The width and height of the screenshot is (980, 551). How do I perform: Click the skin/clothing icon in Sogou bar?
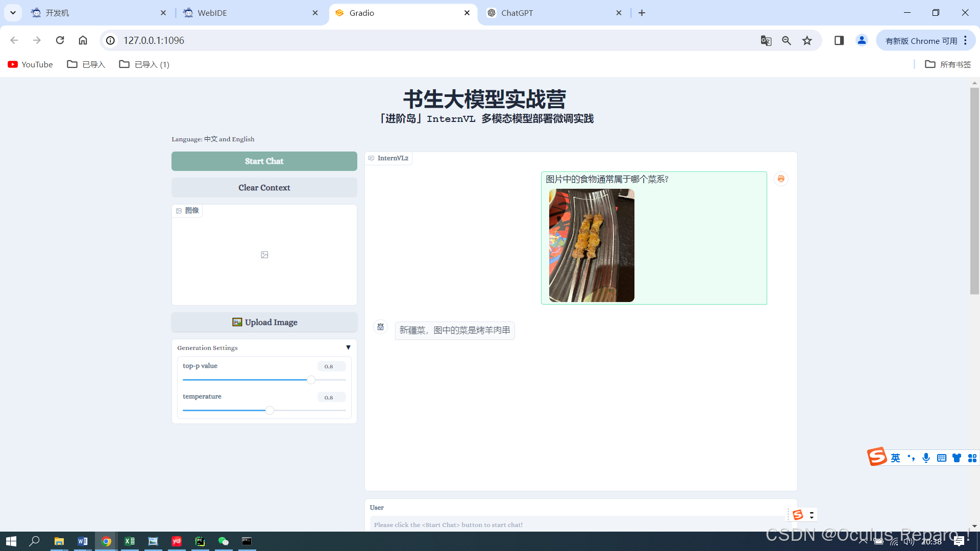pos(957,458)
